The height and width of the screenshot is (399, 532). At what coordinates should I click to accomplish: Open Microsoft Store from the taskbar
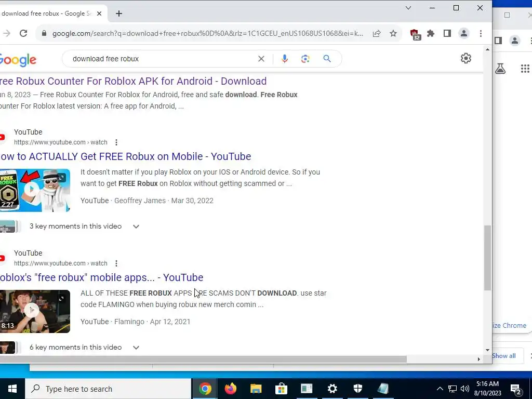(281, 389)
